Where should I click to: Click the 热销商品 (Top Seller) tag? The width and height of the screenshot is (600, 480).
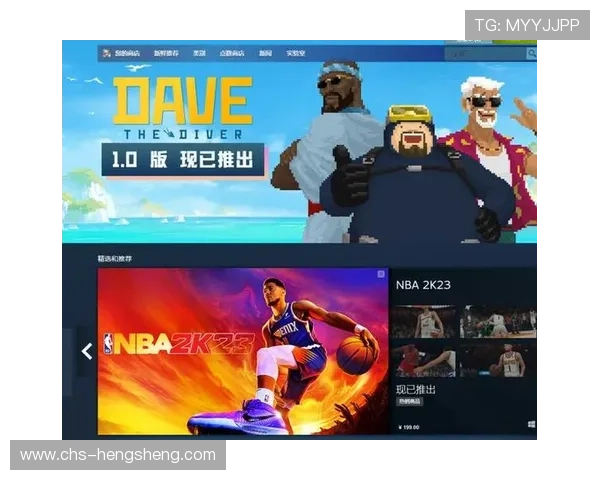pos(409,402)
